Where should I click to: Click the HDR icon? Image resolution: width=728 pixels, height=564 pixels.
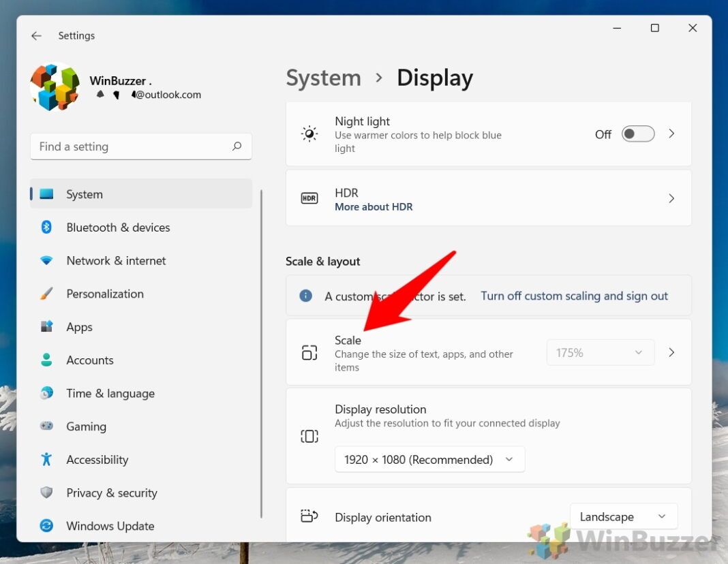(309, 198)
